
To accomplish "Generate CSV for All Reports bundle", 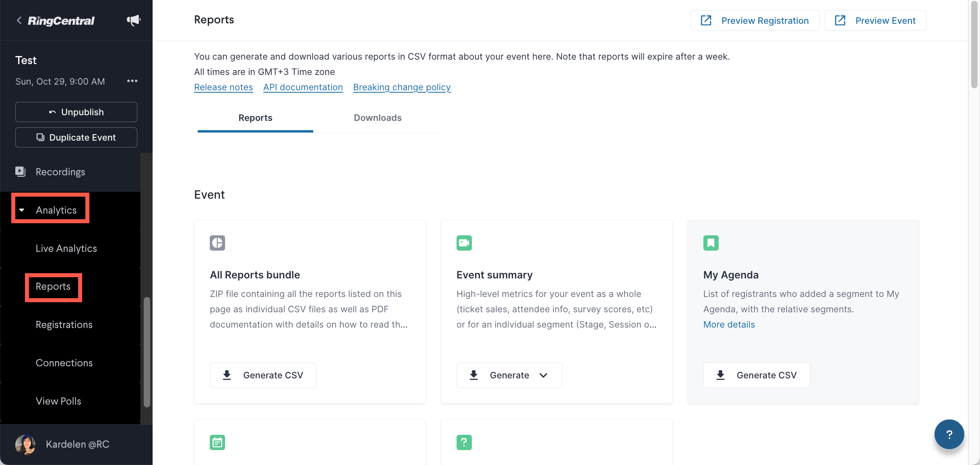I will (x=263, y=375).
